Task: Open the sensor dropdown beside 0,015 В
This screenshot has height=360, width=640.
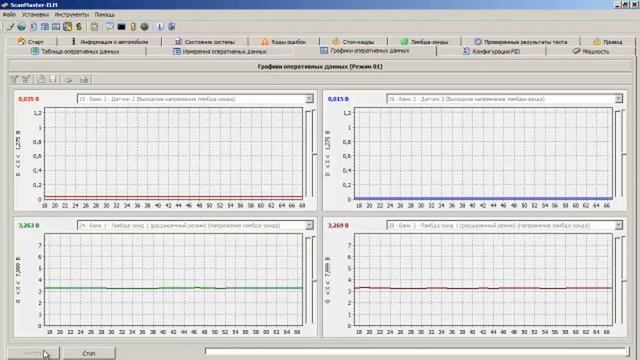Action: (618, 99)
